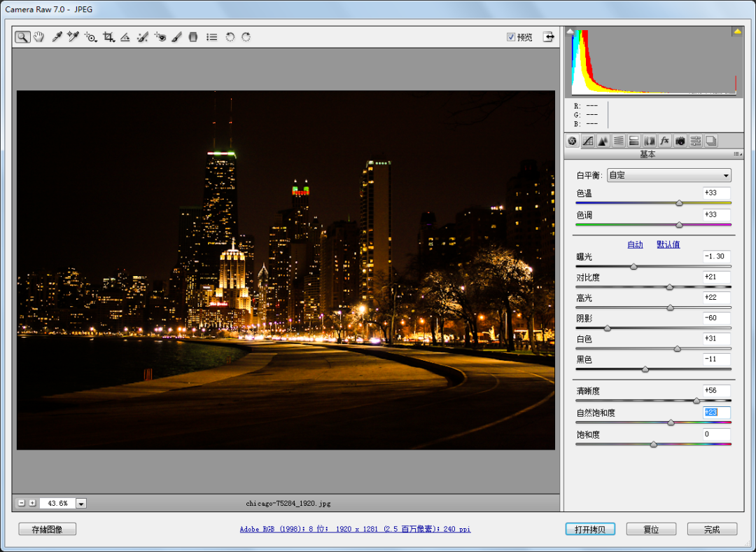Click the 完成 done button
This screenshot has height=552, width=756.
712,530
